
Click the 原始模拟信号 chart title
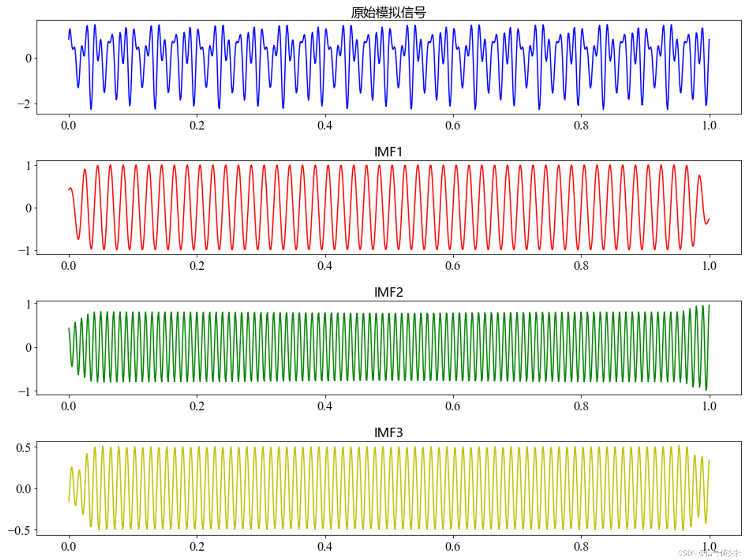(388, 13)
